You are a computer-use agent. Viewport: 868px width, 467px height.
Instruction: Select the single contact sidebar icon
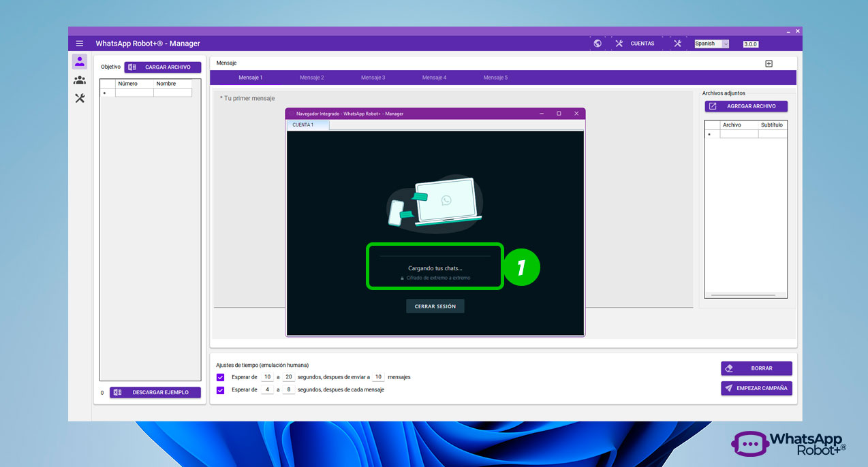tap(80, 62)
